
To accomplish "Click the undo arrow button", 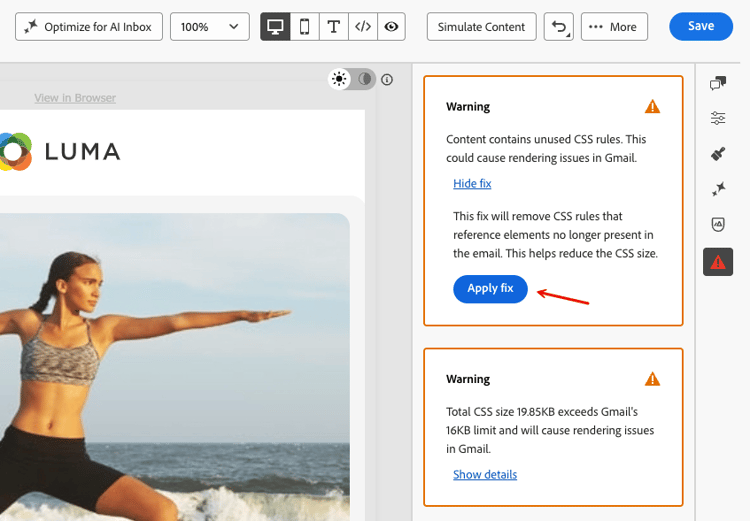I will click(x=559, y=27).
